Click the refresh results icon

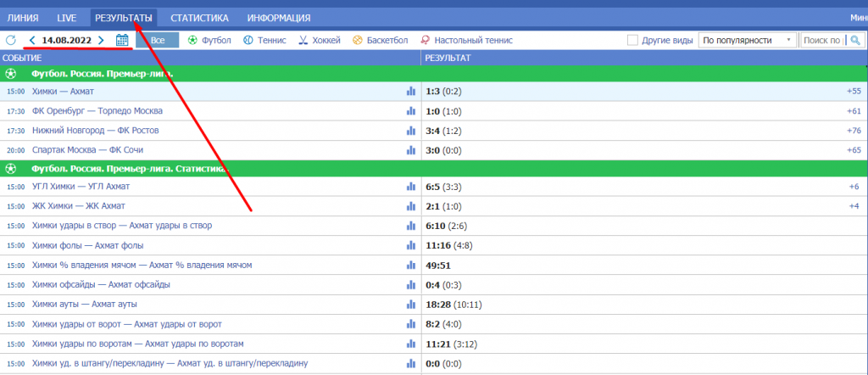(11, 40)
